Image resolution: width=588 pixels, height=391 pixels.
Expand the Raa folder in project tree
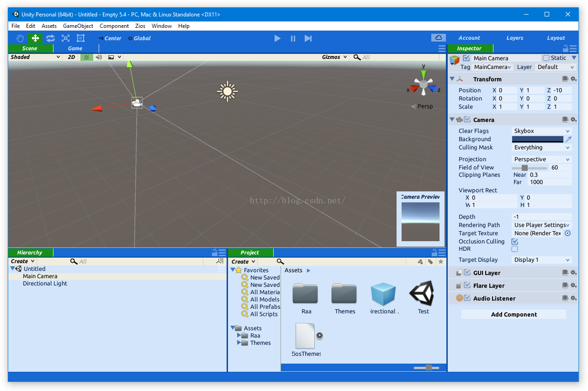pos(239,336)
